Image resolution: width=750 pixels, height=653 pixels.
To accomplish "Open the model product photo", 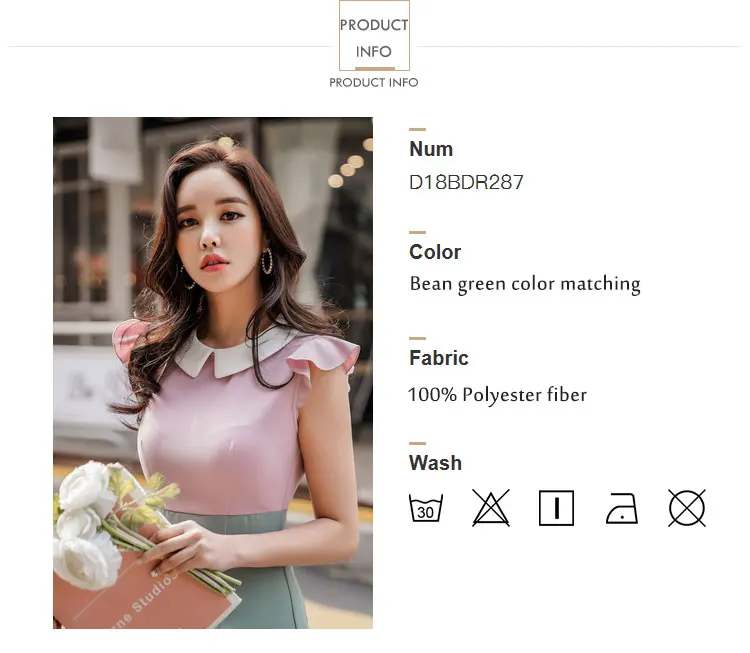I will pos(213,373).
